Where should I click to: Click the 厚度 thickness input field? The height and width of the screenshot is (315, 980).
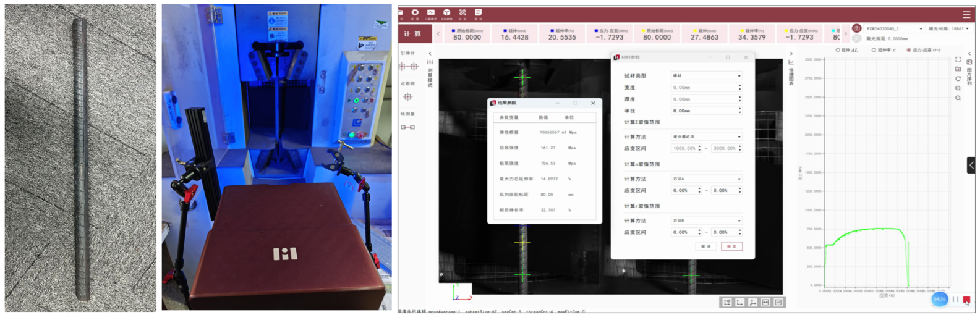[706, 99]
